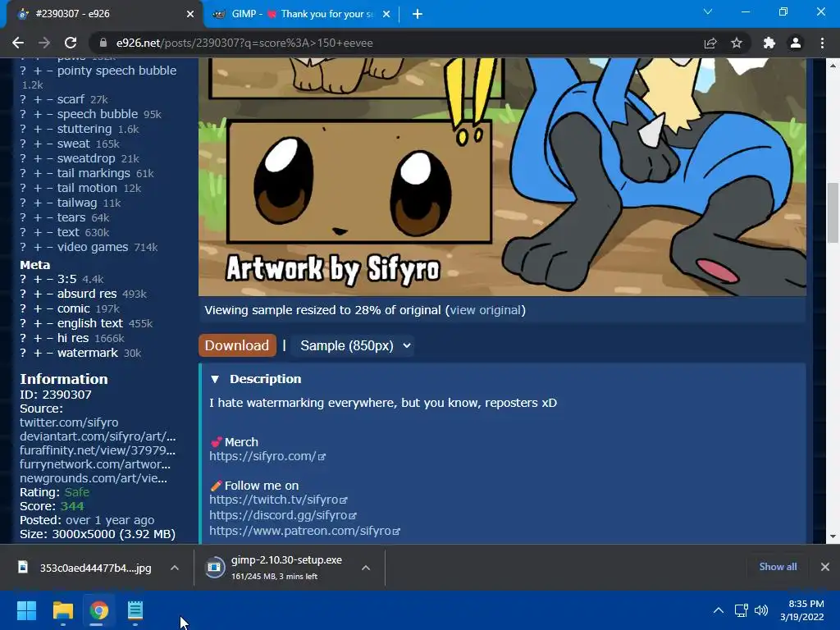The height and width of the screenshot is (630, 840).
Task: Click the question mark next to watermark tag
Action: (x=23, y=354)
